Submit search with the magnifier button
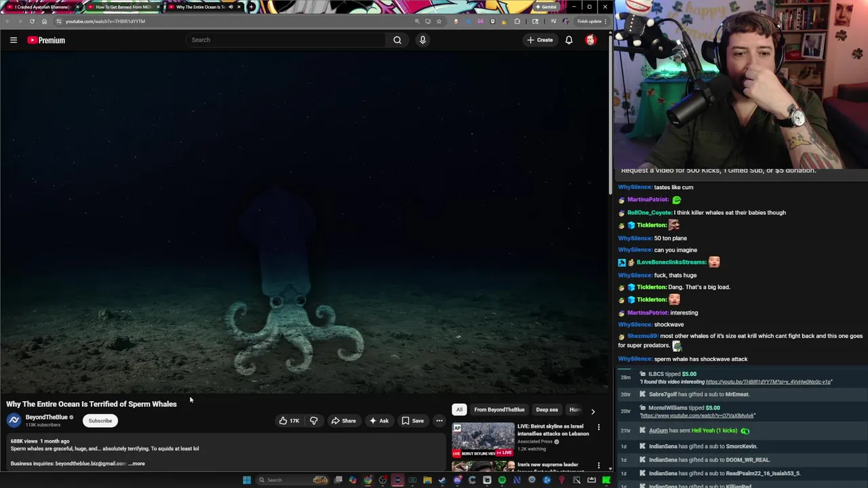 (x=397, y=40)
